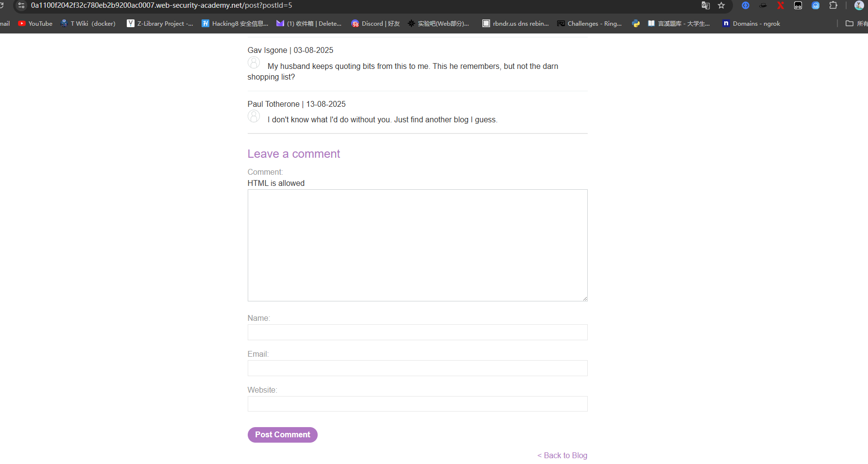Click the 'Email:' label
The image size is (868, 464).
[x=258, y=354]
